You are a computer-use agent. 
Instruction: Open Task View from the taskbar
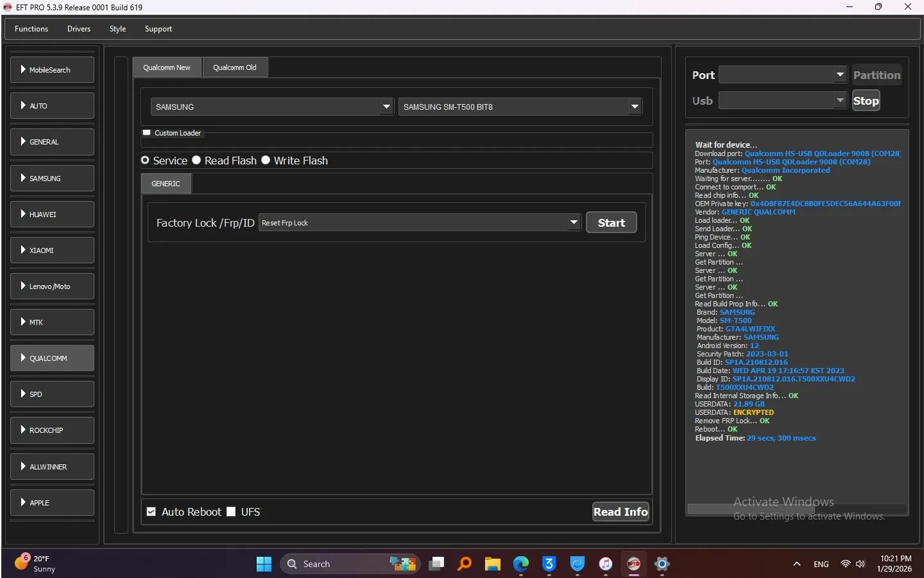click(436, 564)
